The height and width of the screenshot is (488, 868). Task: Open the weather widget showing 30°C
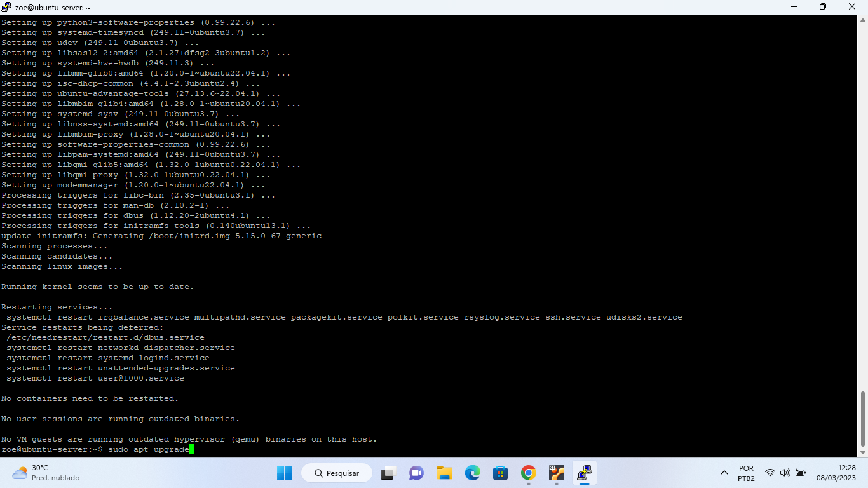coord(46,473)
